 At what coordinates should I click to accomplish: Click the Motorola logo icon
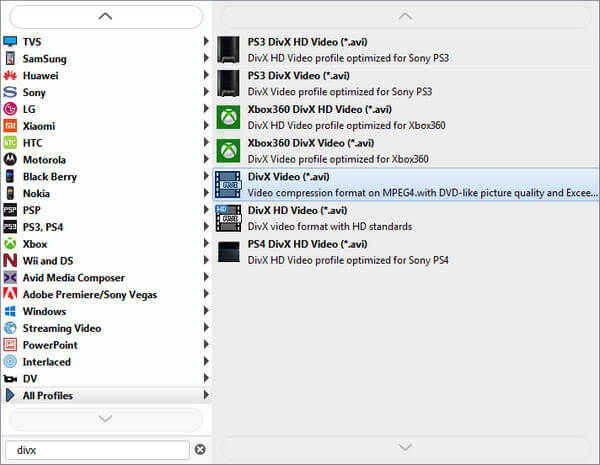pyautogui.click(x=10, y=160)
